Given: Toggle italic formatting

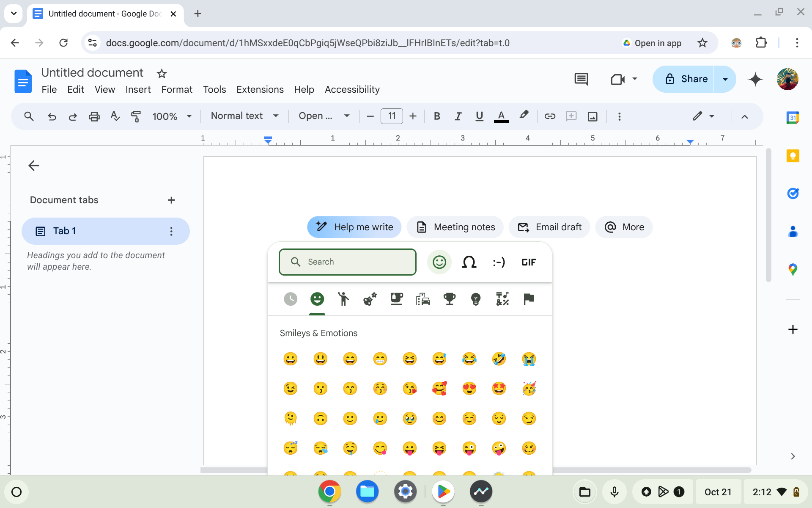Looking at the screenshot, I should pyautogui.click(x=458, y=116).
